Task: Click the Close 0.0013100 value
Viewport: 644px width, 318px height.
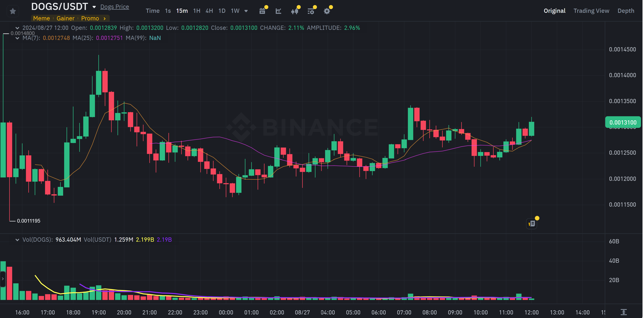Action: [x=244, y=28]
